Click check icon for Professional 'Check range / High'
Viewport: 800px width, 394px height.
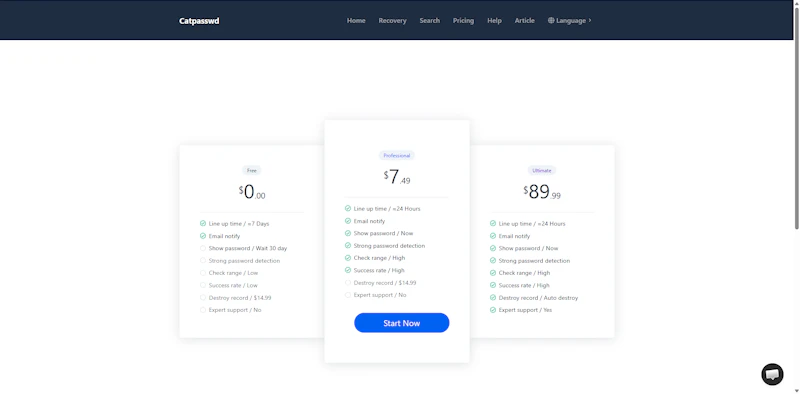pyautogui.click(x=348, y=258)
